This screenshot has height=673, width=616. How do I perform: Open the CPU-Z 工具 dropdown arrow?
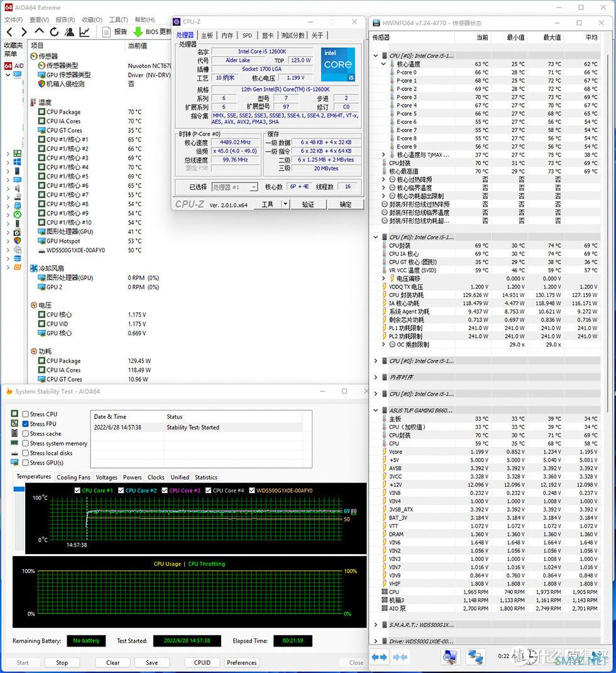tap(285, 204)
